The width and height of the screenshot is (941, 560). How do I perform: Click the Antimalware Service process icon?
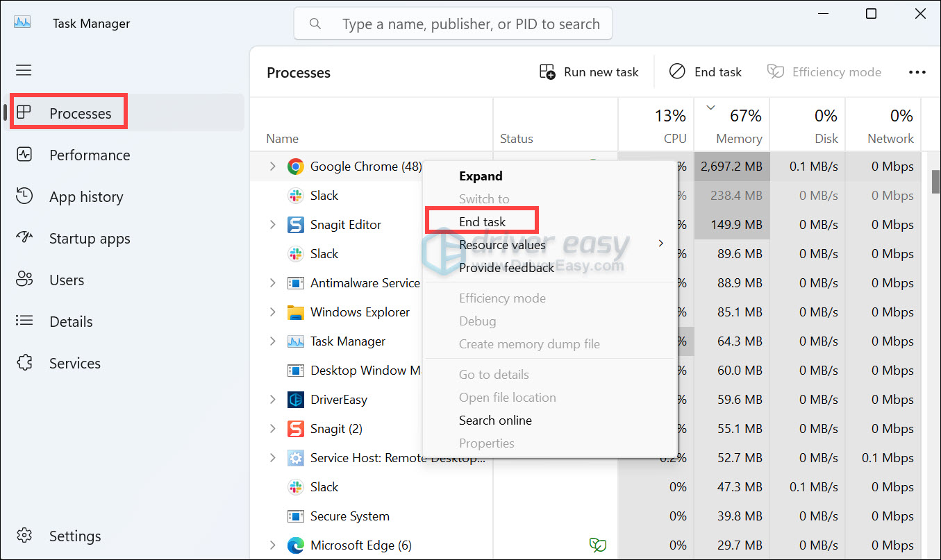[x=296, y=283]
